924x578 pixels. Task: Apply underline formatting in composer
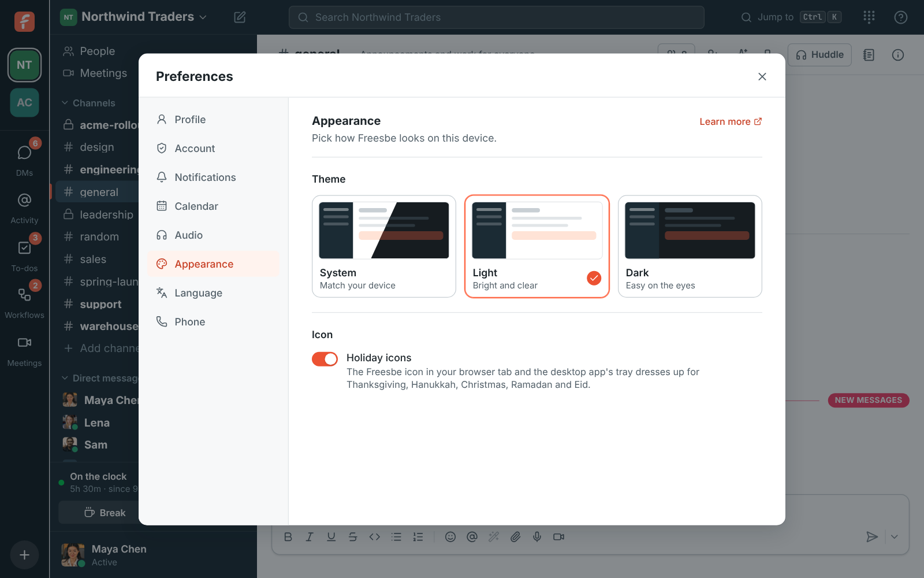coord(331,537)
